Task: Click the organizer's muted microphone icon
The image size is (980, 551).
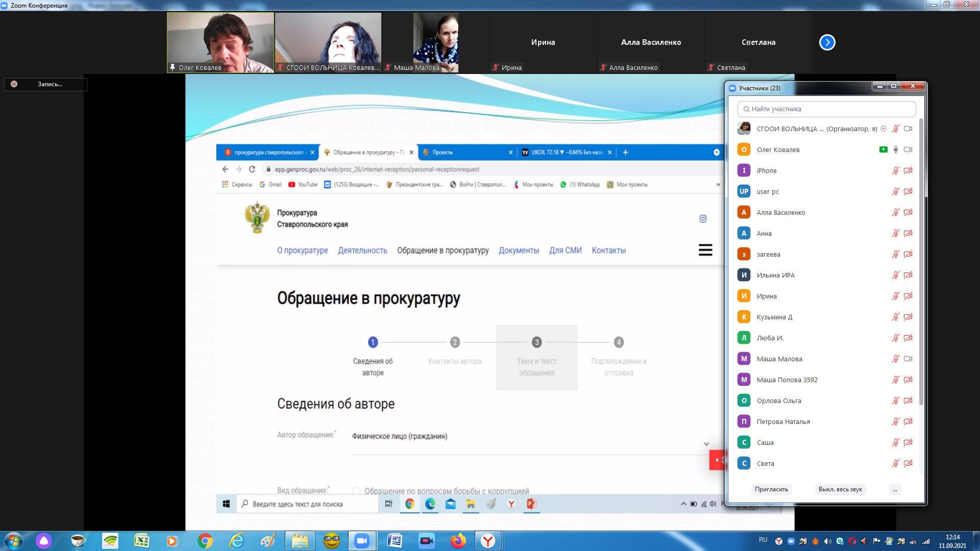Action: tap(896, 129)
